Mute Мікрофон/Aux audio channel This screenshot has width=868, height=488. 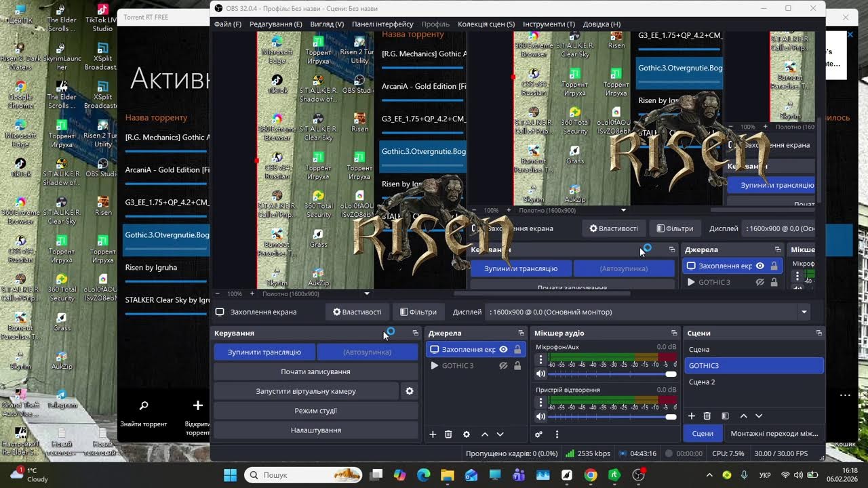click(540, 374)
